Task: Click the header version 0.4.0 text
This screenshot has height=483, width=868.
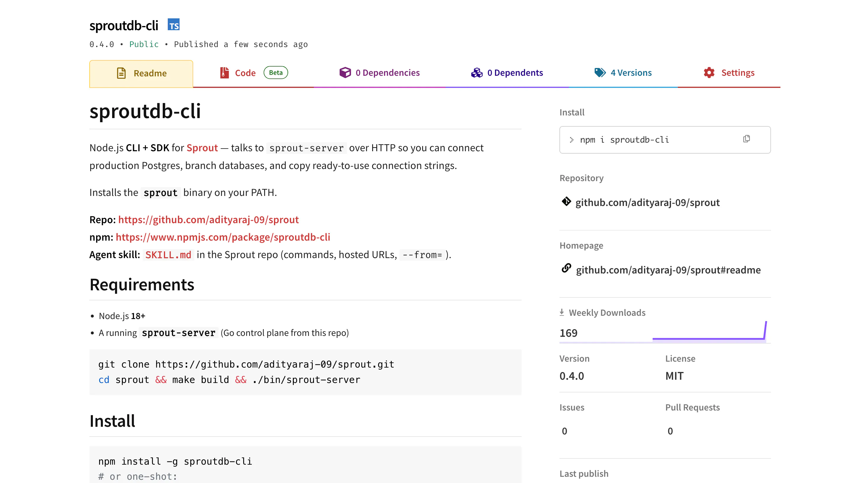Action: (102, 44)
